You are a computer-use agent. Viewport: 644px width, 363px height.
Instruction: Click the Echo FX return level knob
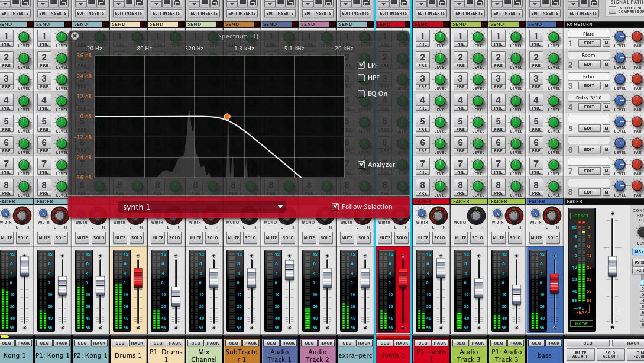[620, 79]
